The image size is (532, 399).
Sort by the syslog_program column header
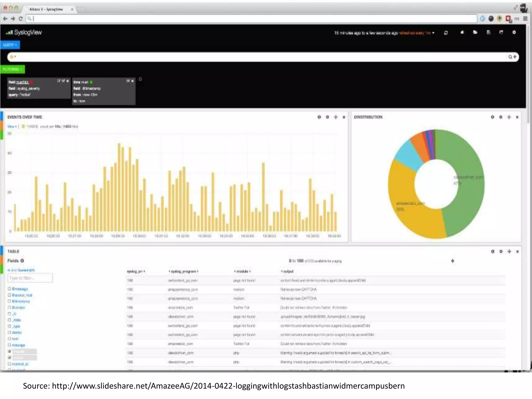183,271
